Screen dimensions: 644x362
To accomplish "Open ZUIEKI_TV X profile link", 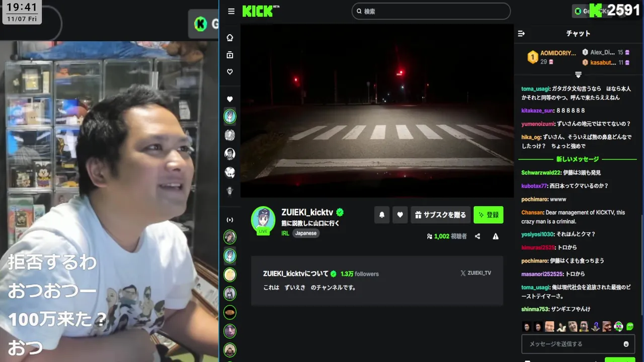I will [x=476, y=273].
